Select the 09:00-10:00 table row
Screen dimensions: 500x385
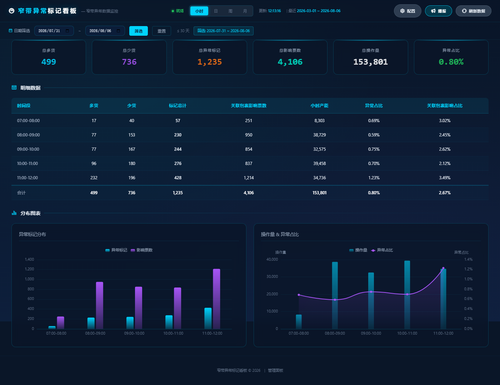[250, 149]
